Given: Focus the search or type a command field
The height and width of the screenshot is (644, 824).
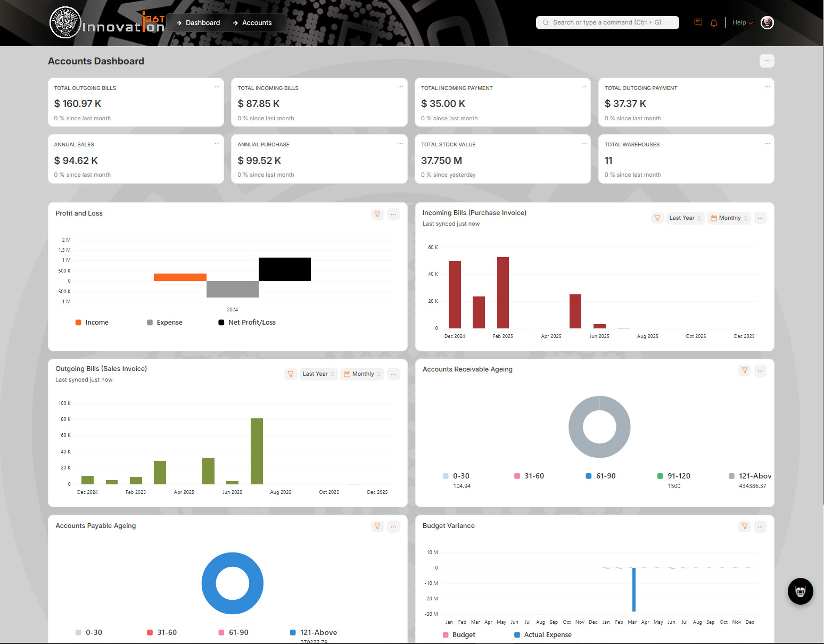Looking at the screenshot, I should 607,22.
